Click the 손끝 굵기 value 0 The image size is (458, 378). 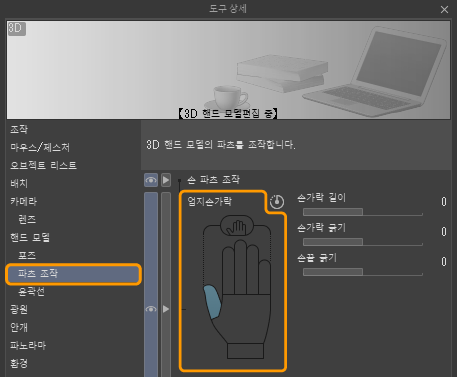pos(444,262)
